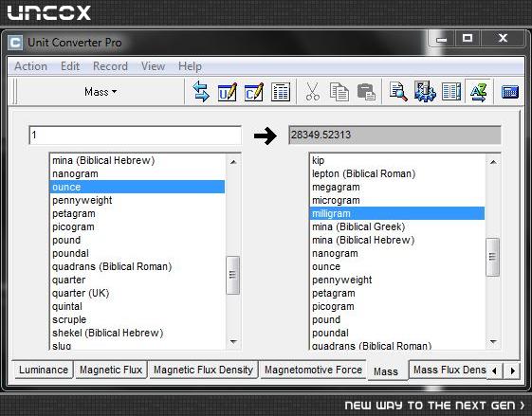Screen dimensions: 532x416
Task: Click the Paste clipboard icon
Action: coord(366,92)
